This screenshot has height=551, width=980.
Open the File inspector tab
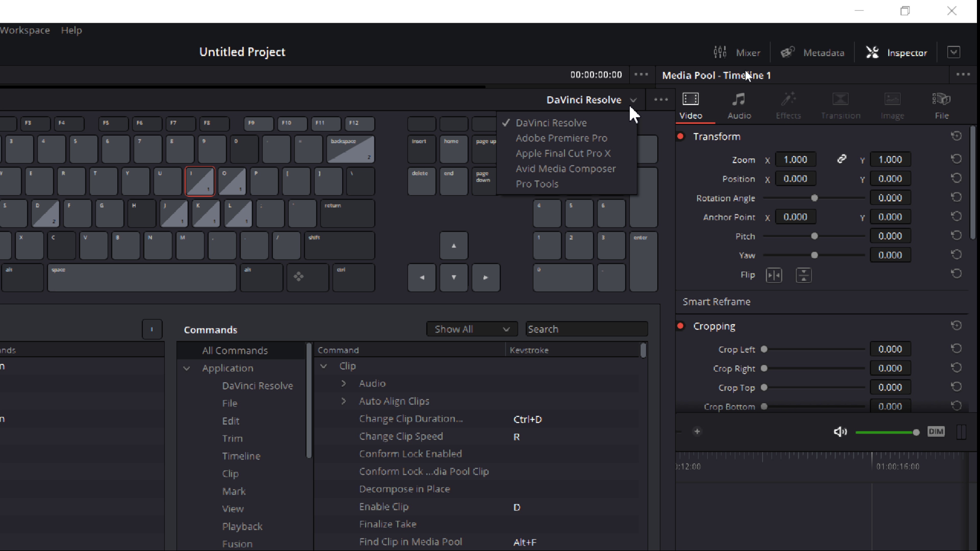click(941, 106)
